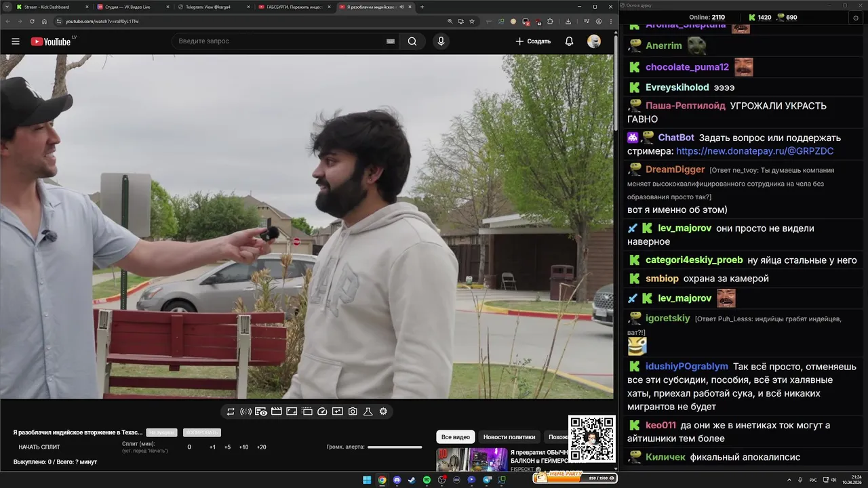Click the chat window settings icon

click(856, 18)
